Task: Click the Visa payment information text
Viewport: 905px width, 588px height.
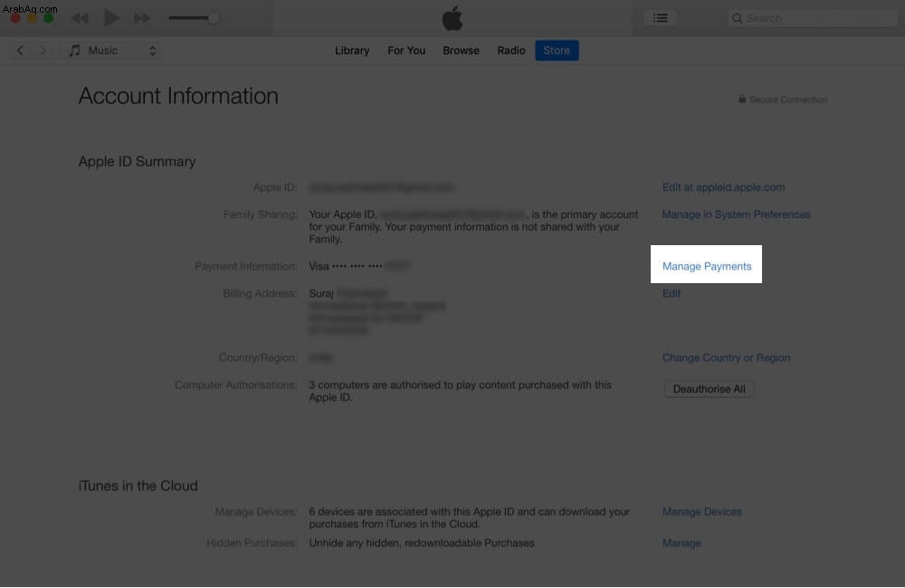Action: (359, 266)
